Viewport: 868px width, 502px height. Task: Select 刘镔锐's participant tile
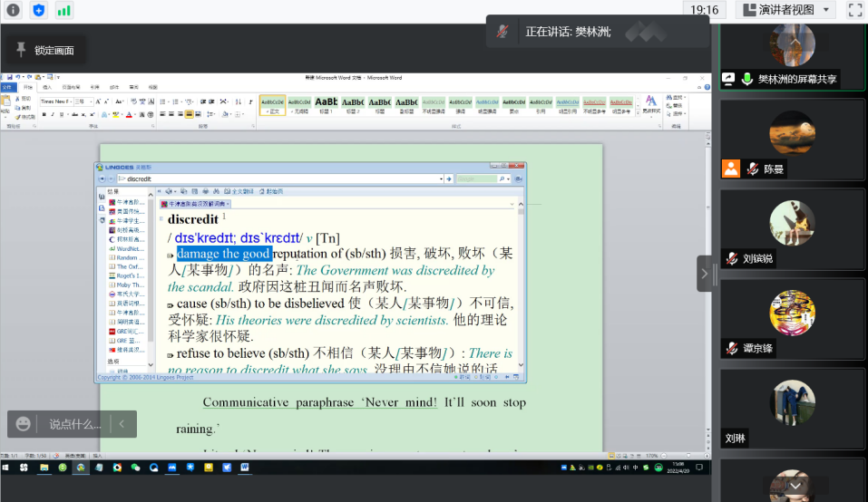click(792, 229)
